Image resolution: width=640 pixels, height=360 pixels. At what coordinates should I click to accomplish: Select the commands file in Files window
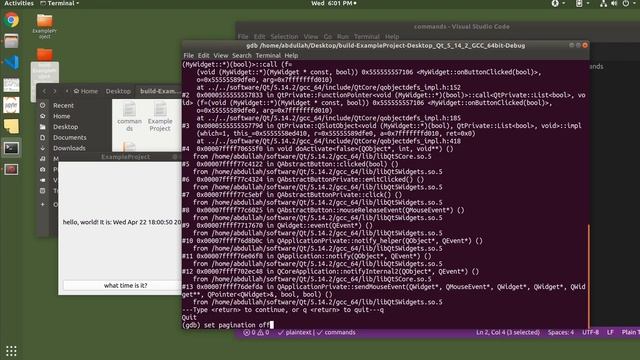(129, 117)
